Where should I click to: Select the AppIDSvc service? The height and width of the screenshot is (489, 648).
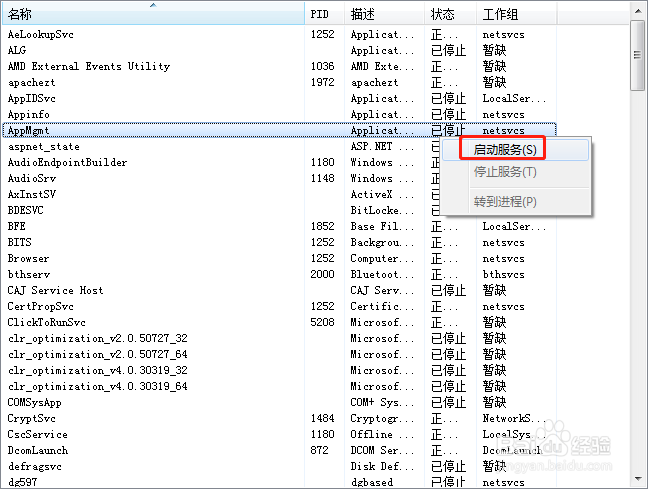point(31,98)
